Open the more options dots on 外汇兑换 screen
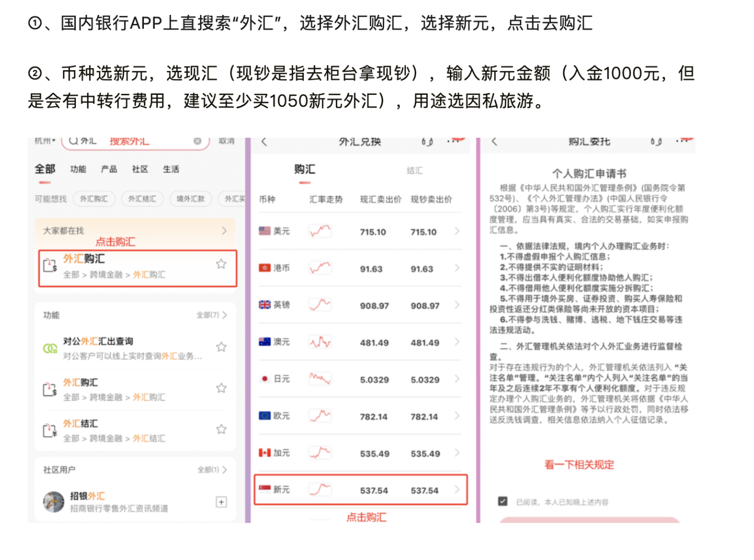This screenshot has width=754, height=560. [x=454, y=141]
